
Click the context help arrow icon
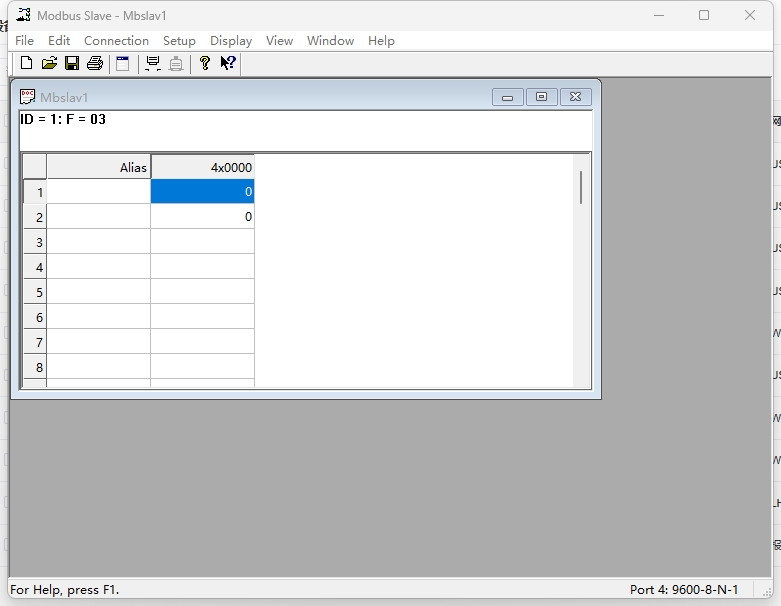pyautogui.click(x=228, y=64)
